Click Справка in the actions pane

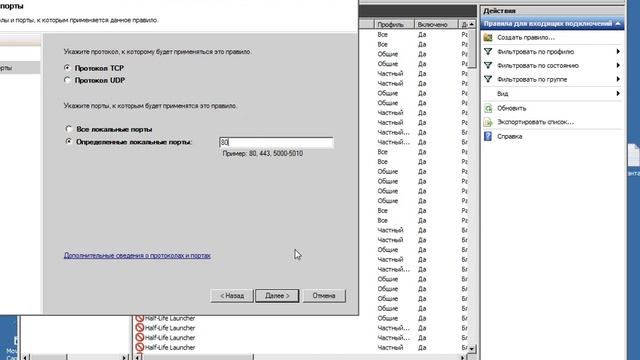click(x=509, y=136)
